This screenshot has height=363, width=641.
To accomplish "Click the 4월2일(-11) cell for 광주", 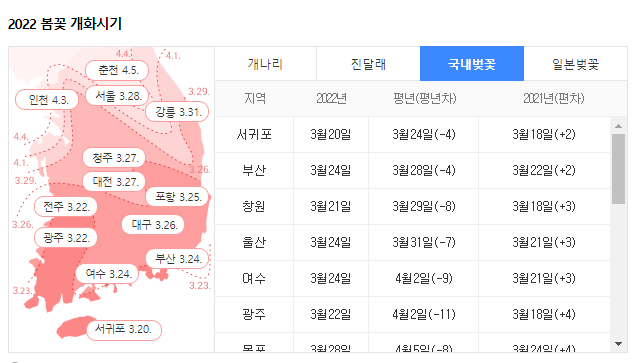I will point(424,314).
